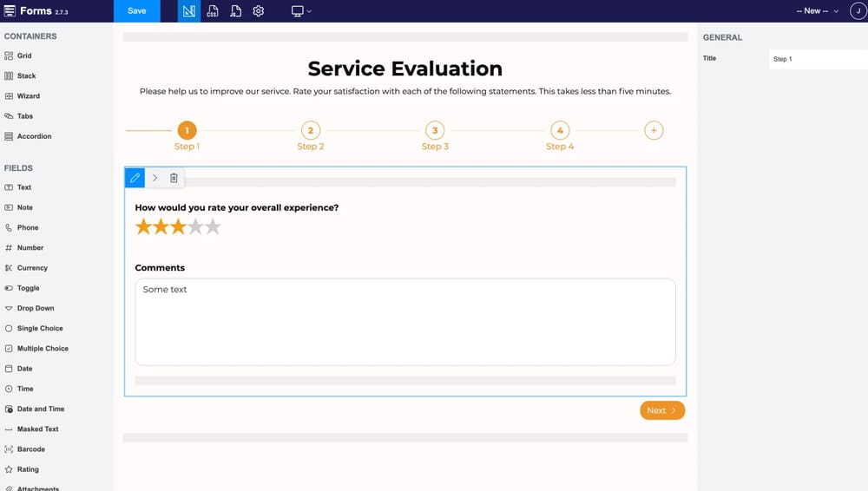Screen dimensions: 868x491
Task: Delete container with trash icon
Action: click(174, 178)
